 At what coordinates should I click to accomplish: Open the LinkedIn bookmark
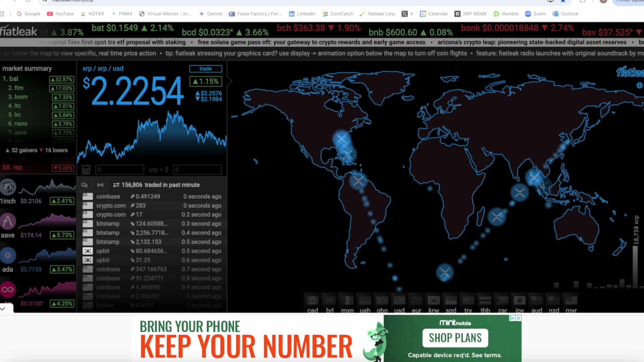point(302,14)
